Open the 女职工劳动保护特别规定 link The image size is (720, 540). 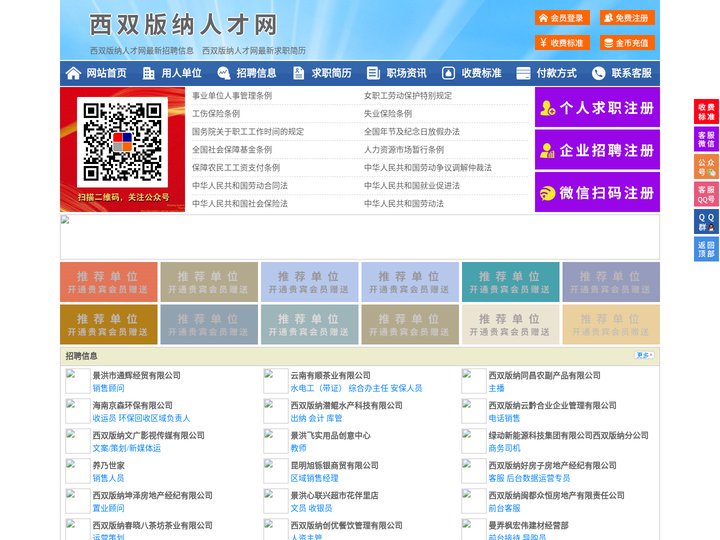pyautogui.click(x=408, y=96)
